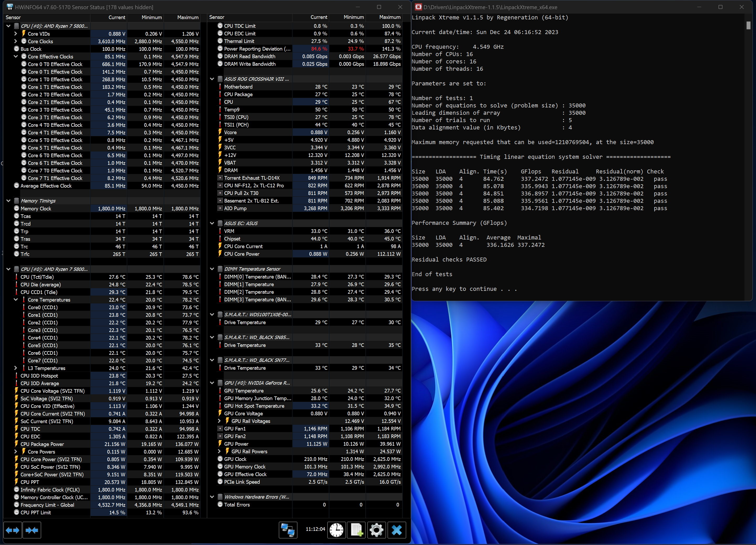Viewport: 756px width, 545px height.
Task: Select the Core 0 T0 Effective Clock row
Action: 102,64
